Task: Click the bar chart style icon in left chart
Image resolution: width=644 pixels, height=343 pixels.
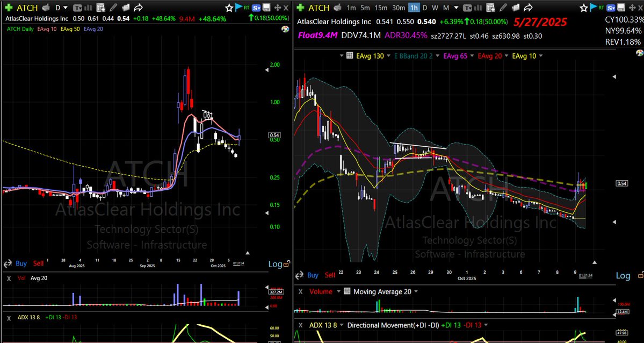Action: (x=88, y=8)
